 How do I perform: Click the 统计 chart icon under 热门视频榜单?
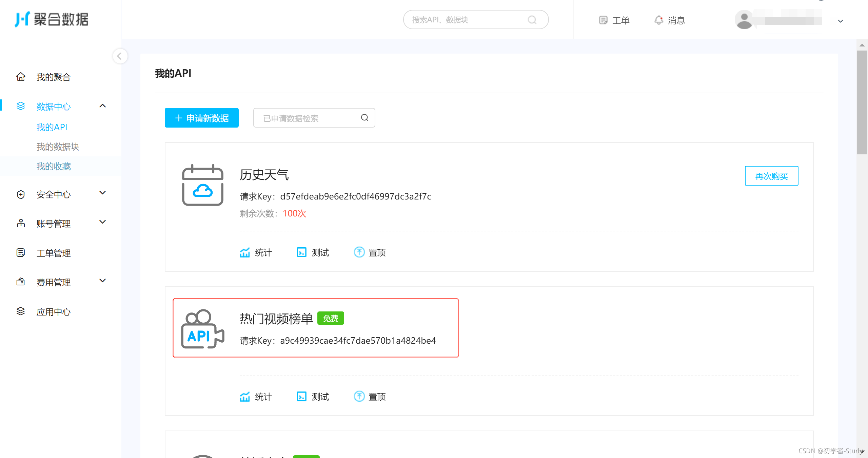pyautogui.click(x=245, y=397)
